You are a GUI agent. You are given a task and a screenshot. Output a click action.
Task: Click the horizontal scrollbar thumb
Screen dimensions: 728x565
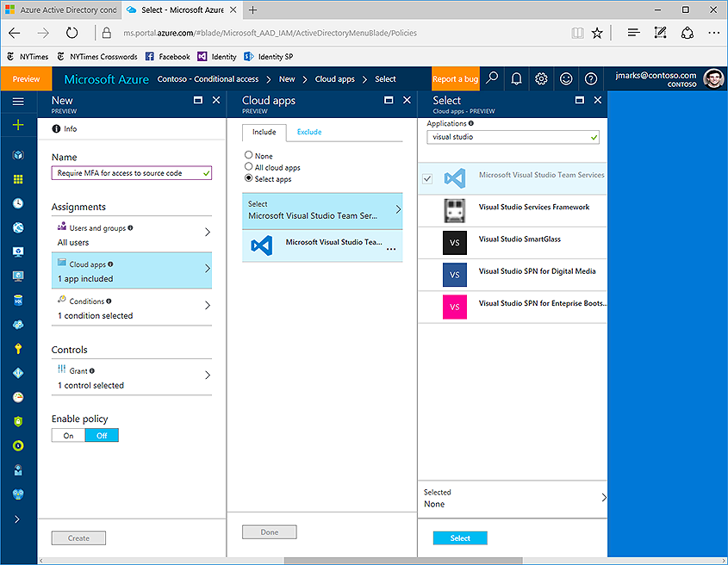pos(403,561)
